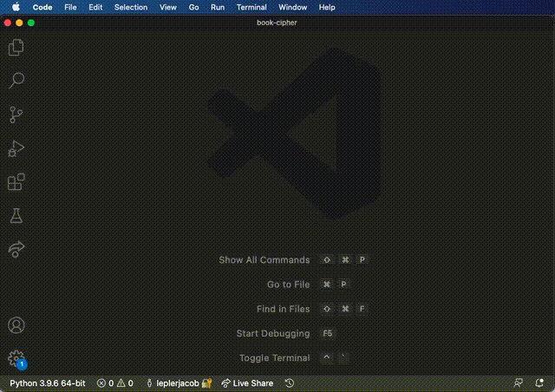Start a Live Share session from status bar
555x392 pixels.
[x=247, y=383]
